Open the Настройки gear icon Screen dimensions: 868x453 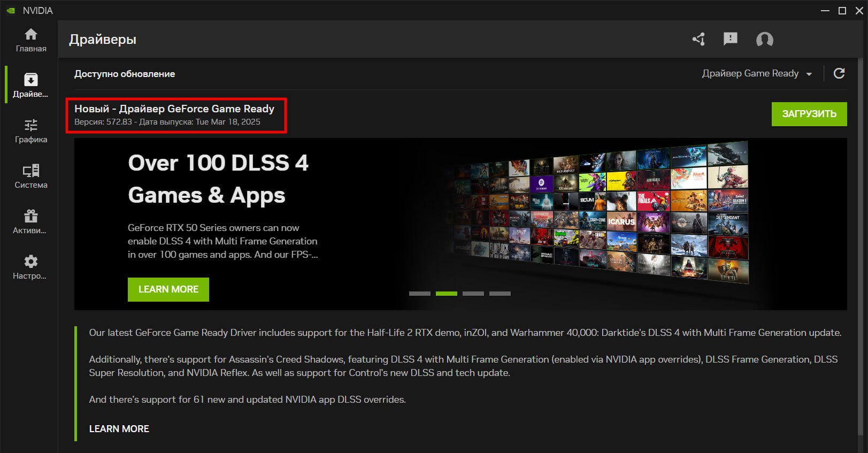coord(31,262)
